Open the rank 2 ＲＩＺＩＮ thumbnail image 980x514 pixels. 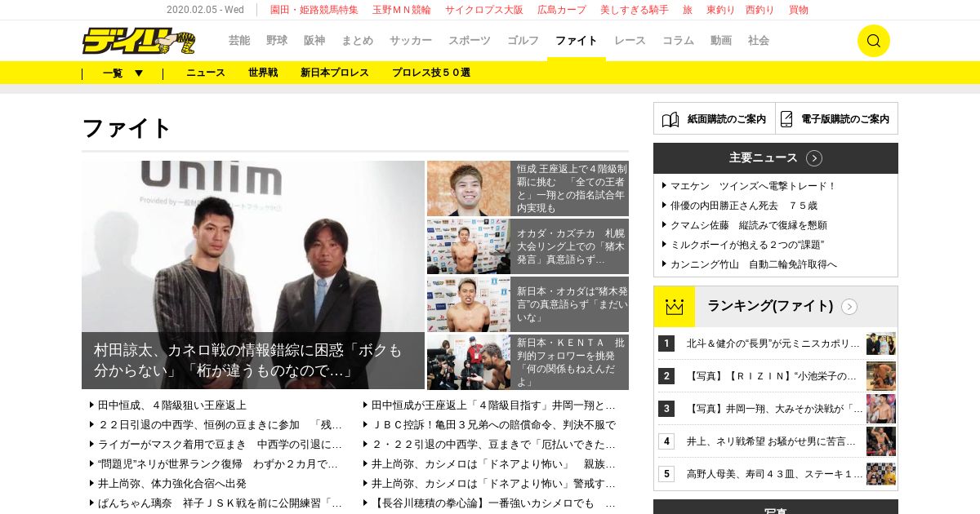(881, 376)
